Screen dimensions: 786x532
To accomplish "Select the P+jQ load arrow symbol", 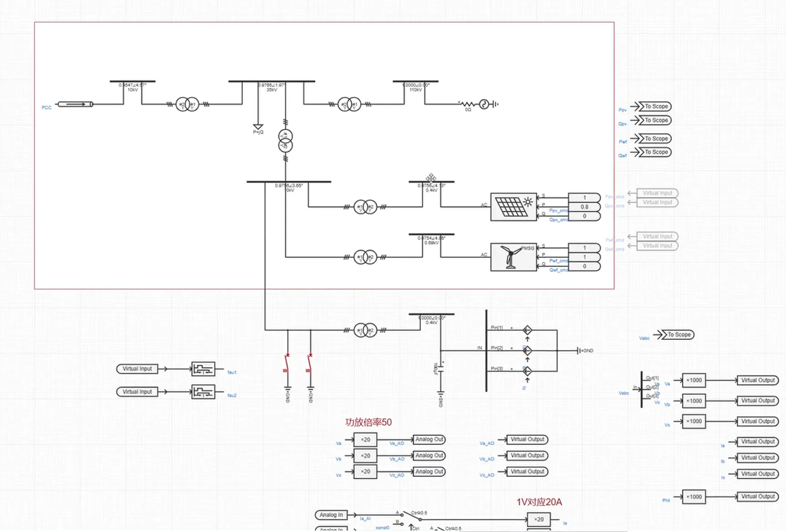I will (x=258, y=127).
